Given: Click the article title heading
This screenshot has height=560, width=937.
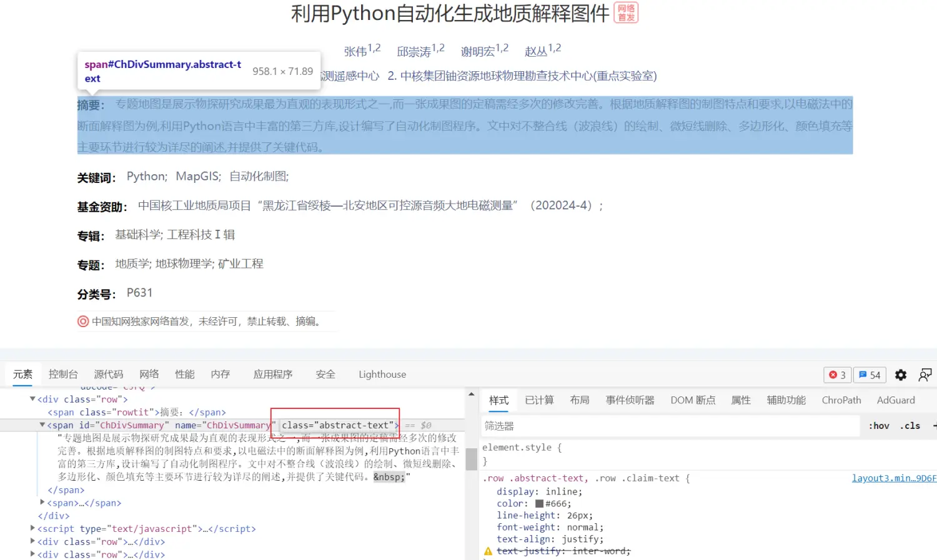Looking at the screenshot, I should pos(450,13).
